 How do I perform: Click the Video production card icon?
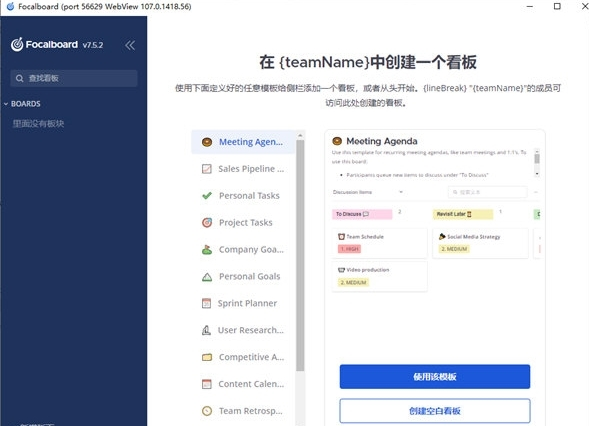(x=341, y=270)
